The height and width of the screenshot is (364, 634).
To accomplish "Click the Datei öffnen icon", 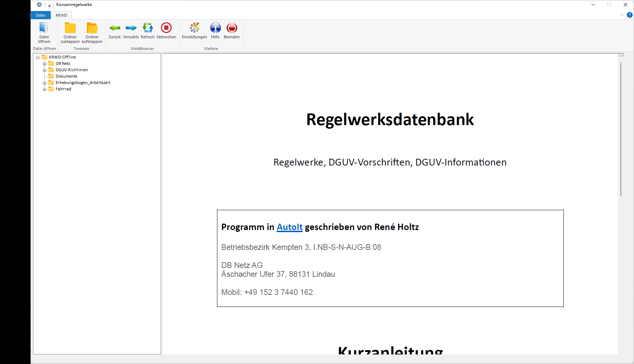I will [x=44, y=28].
